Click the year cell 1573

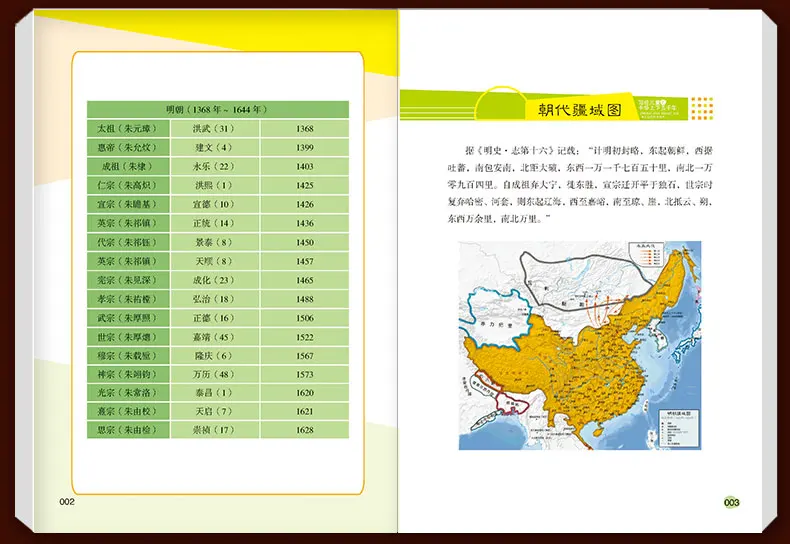tap(304, 374)
